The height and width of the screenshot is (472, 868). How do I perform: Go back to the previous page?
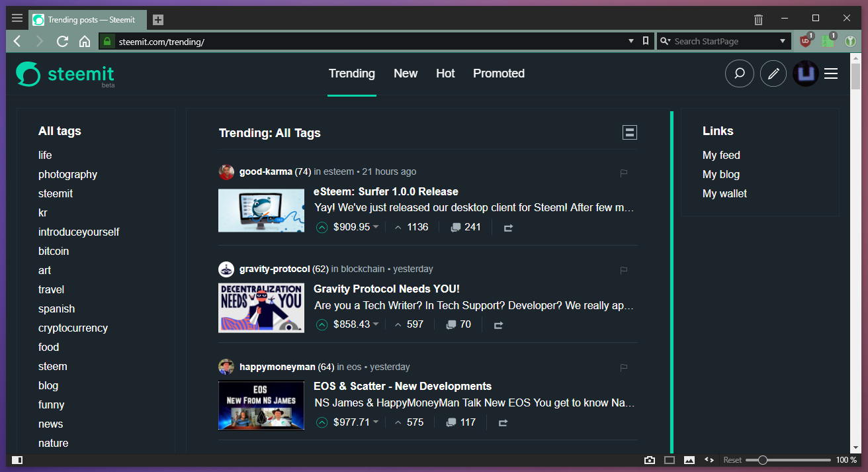[x=17, y=41]
